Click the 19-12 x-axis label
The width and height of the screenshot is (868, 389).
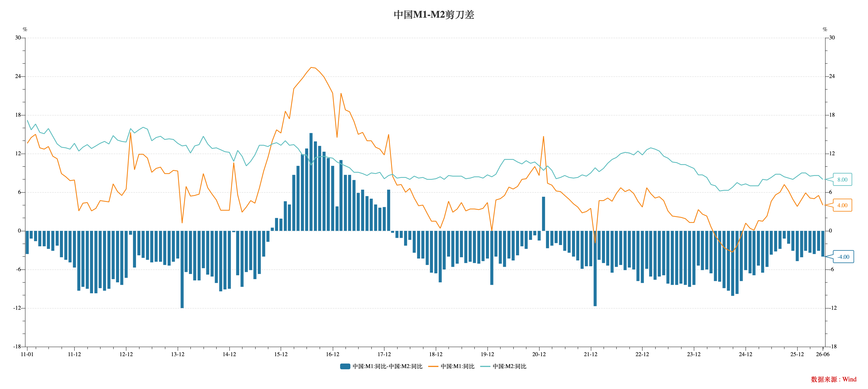(x=487, y=354)
